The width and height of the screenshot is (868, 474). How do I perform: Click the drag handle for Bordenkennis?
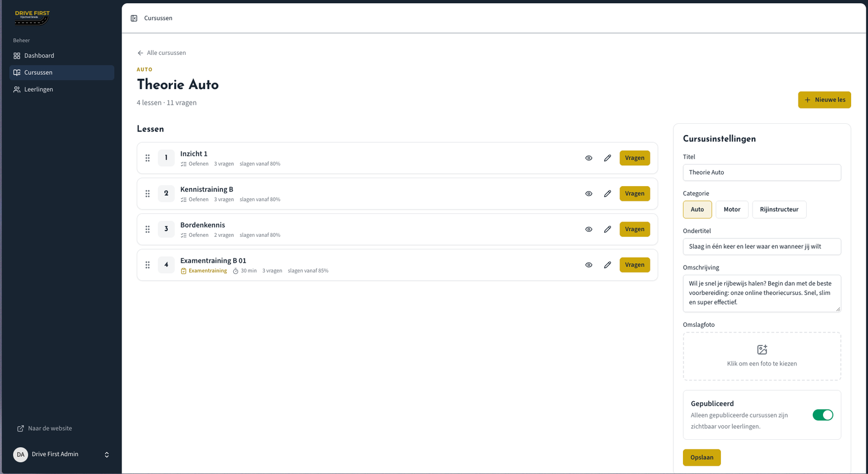[148, 229]
